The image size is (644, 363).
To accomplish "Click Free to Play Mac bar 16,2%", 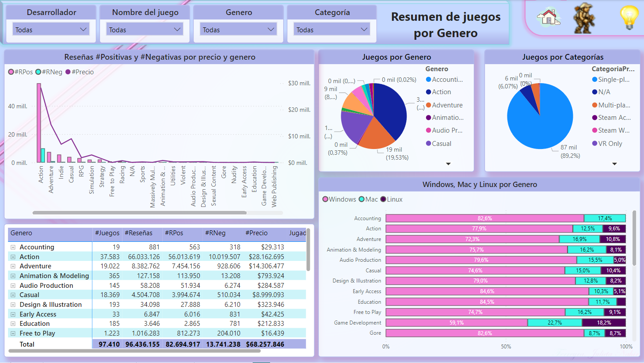I will [x=584, y=312].
